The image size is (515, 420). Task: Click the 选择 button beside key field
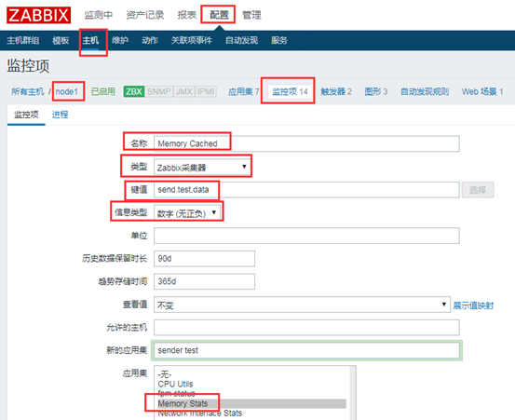point(478,190)
